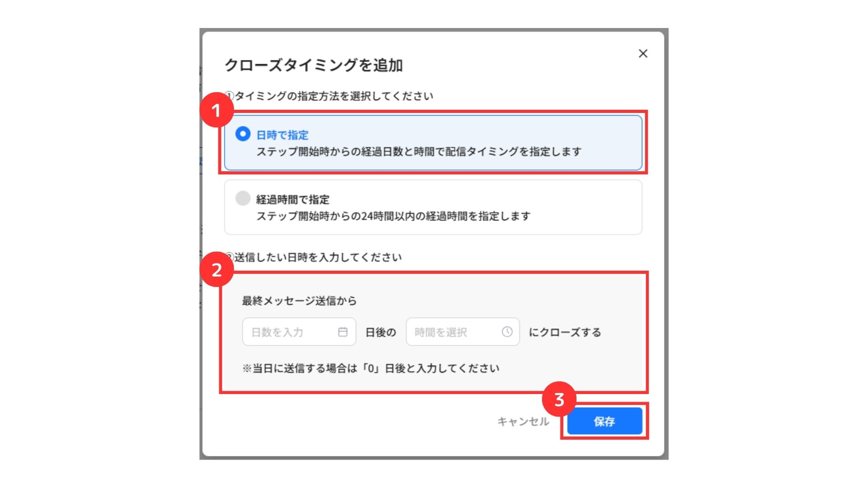This screenshot has height=488, width=868.
Task: Click the 経過時間で指定 option card description
Action: click(x=393, y=216)
